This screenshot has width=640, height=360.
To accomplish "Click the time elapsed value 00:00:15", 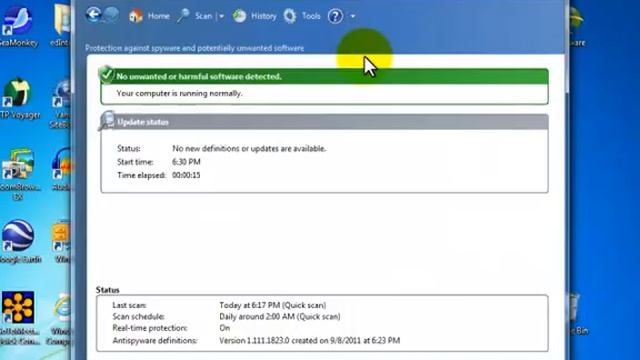I will 186,175.
